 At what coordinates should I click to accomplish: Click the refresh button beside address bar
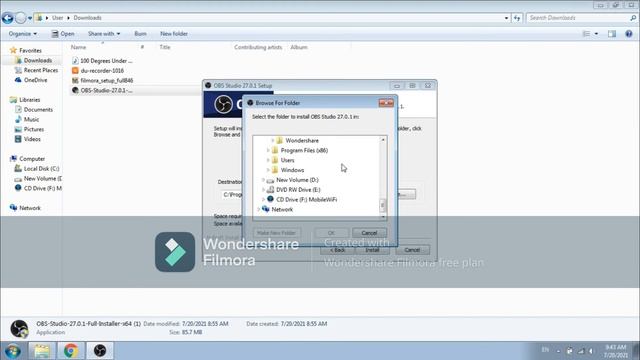(517, 18)
